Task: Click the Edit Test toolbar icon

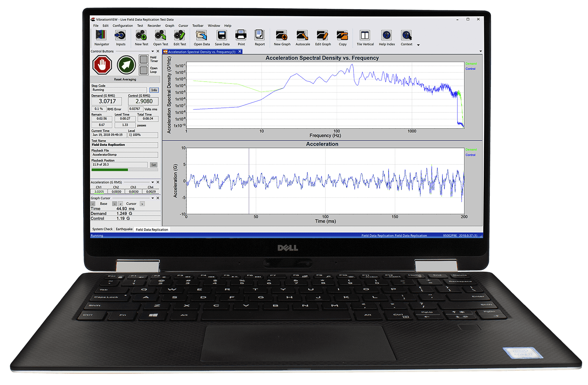Action: 179,35
